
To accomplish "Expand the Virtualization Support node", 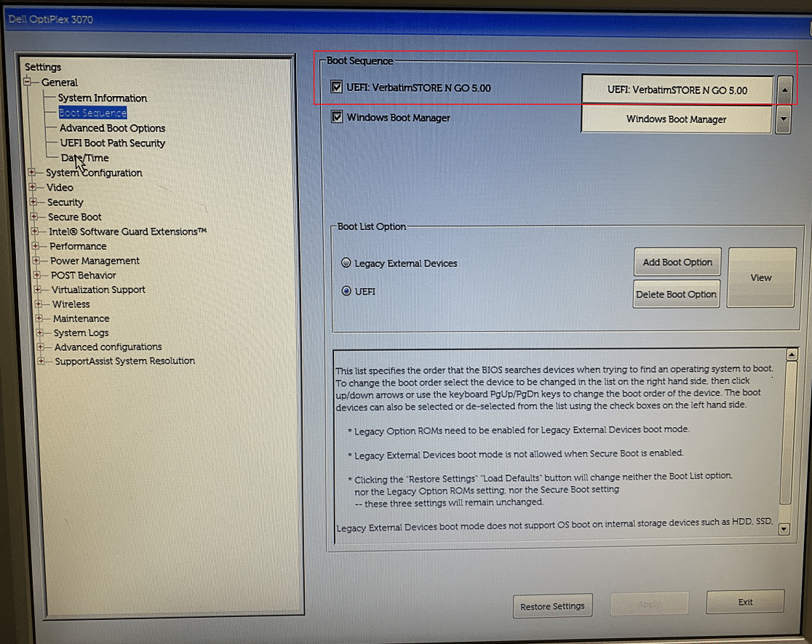I will pos(38,289).
